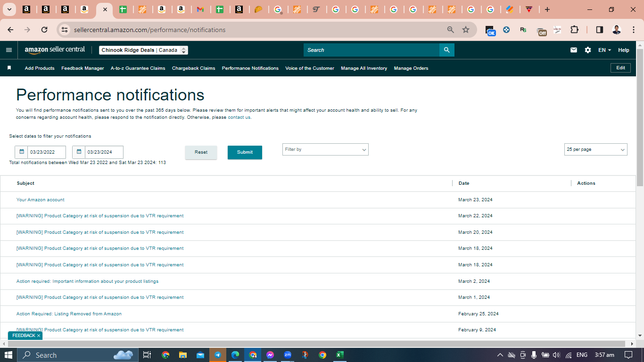
Task: Click the browser address bar URL
Action: (x=150, y=30)
